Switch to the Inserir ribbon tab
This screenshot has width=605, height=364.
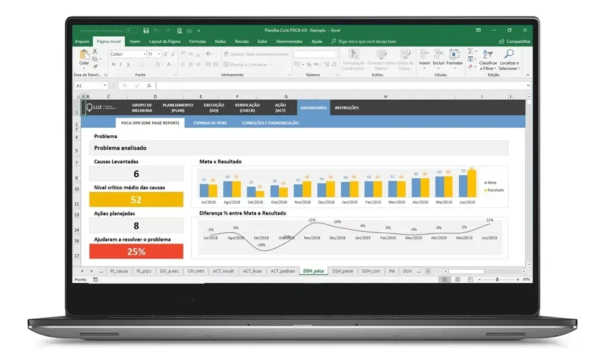pyautogui.click(x=135, y=41)
